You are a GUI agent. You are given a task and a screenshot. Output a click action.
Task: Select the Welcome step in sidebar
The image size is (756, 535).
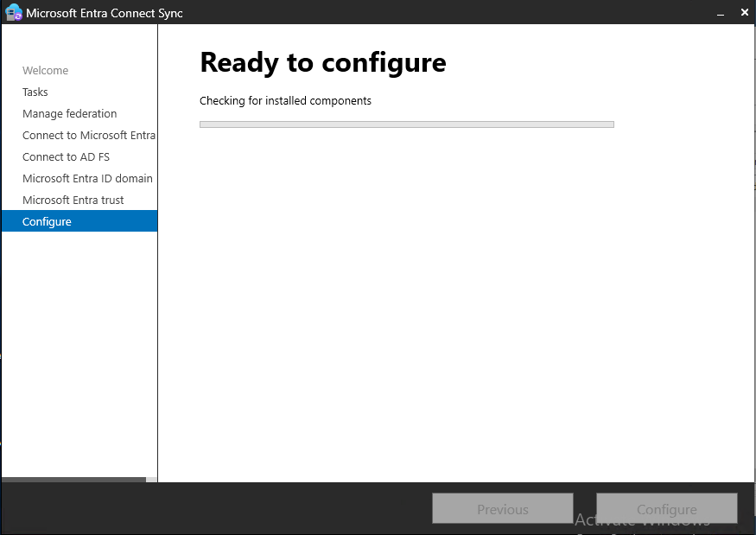45,70
